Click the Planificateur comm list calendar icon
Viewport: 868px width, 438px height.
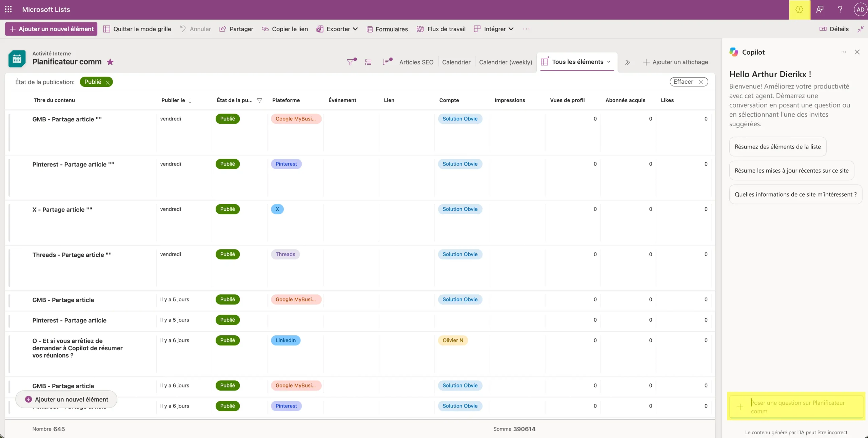17,59
